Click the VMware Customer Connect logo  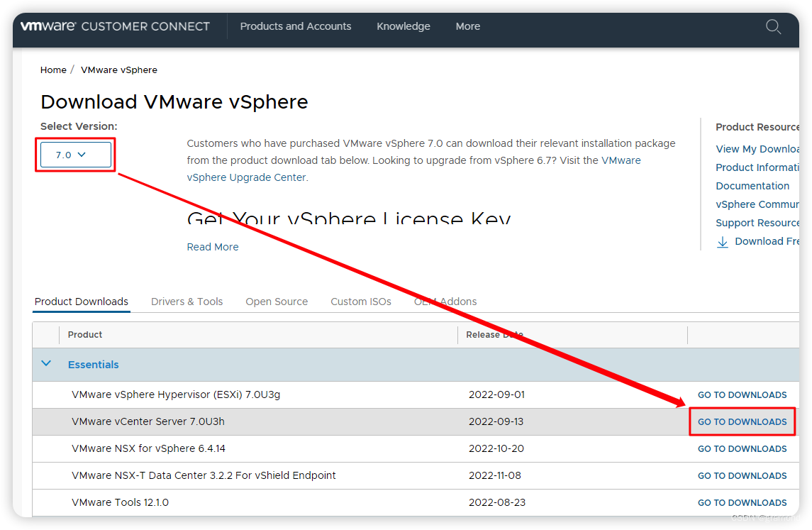[115, 26]
